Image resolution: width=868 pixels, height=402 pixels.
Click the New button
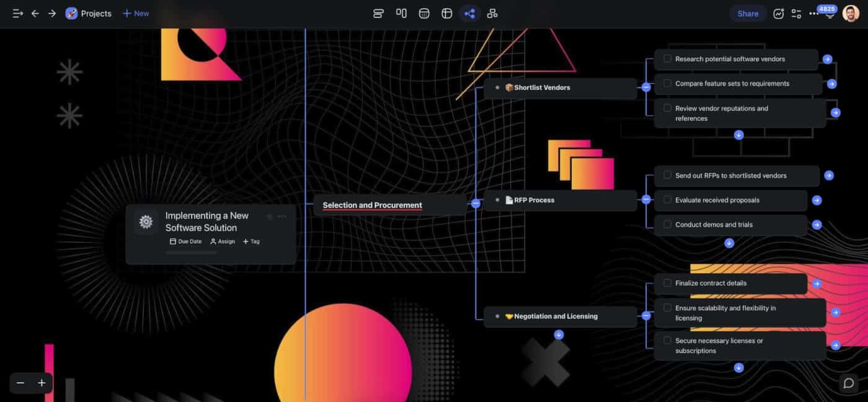[136, 14]
